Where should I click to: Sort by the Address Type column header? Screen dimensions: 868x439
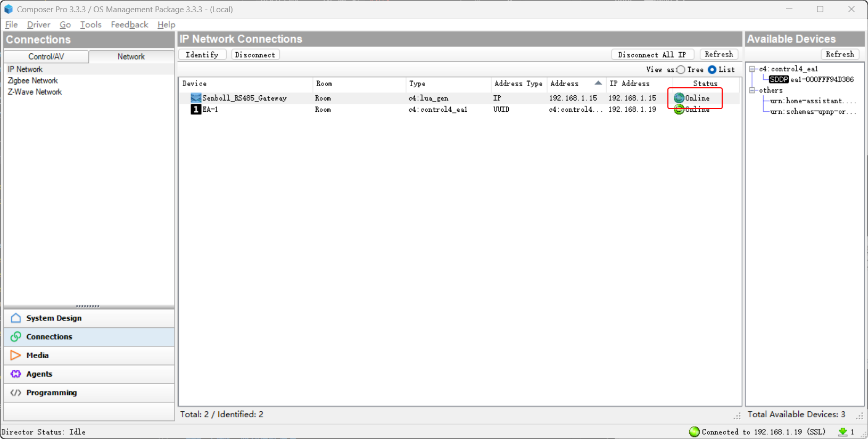518,84
